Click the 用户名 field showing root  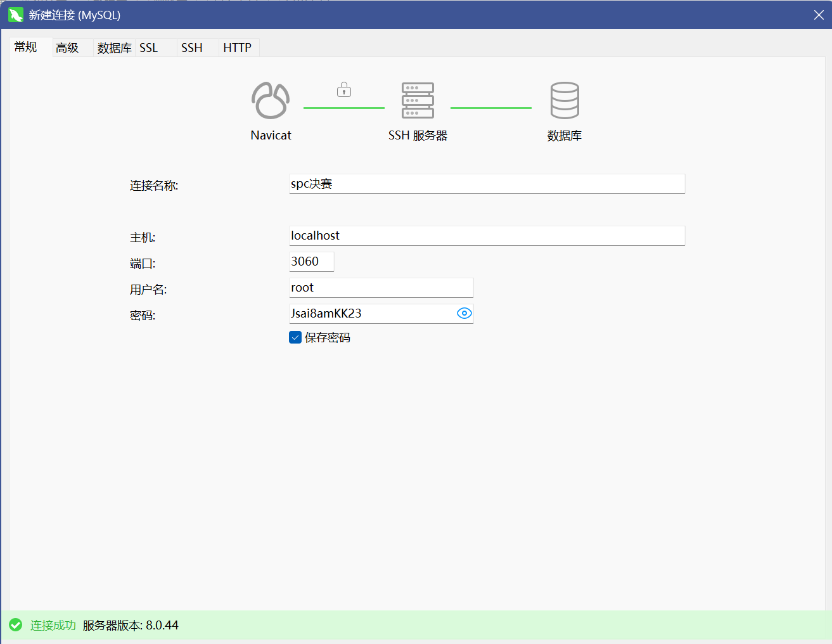pyautogui.click(x=381, y=288)
